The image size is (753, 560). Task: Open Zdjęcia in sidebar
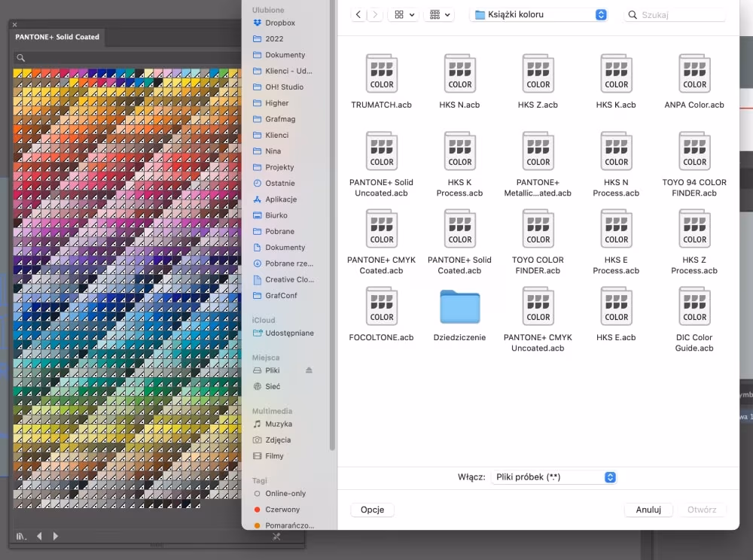(x=278, y=440)
